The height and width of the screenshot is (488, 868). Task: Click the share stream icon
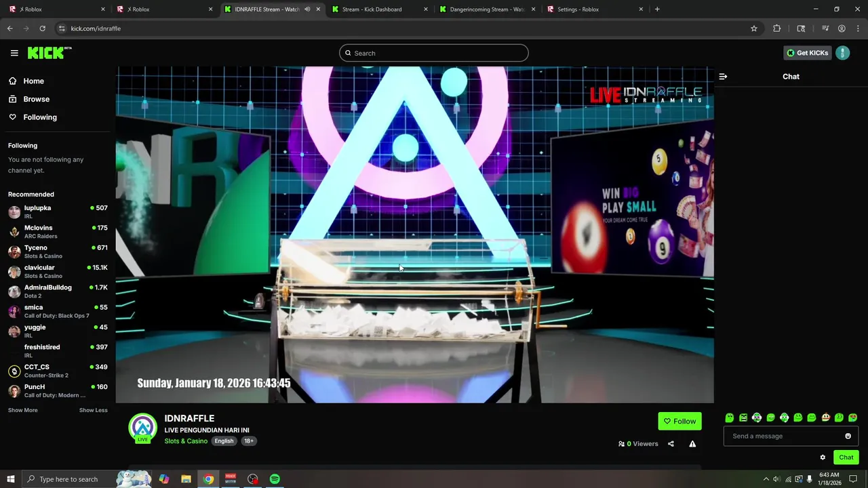pos(671,444)
